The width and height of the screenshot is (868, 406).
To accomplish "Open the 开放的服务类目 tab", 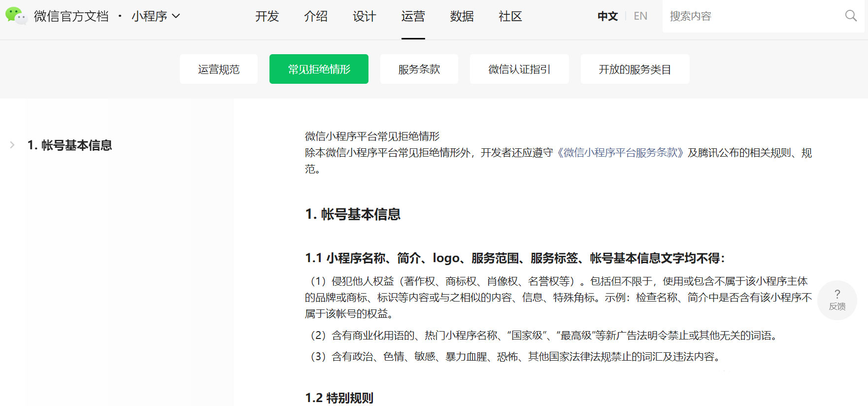I will coord(635,69).
